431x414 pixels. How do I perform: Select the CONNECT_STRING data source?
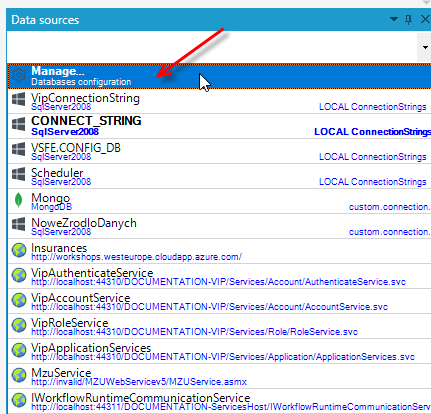tap(219, 126)
